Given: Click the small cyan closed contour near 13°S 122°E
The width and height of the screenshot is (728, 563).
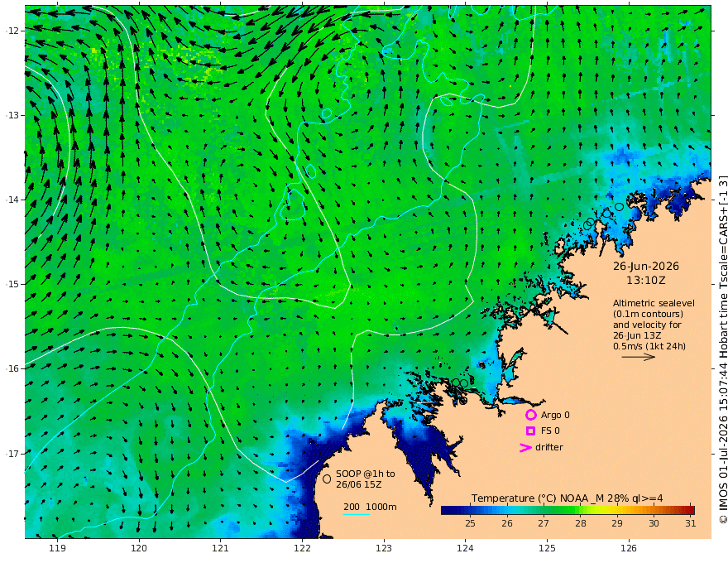Looking at the screenshot, I should [327, 113].
